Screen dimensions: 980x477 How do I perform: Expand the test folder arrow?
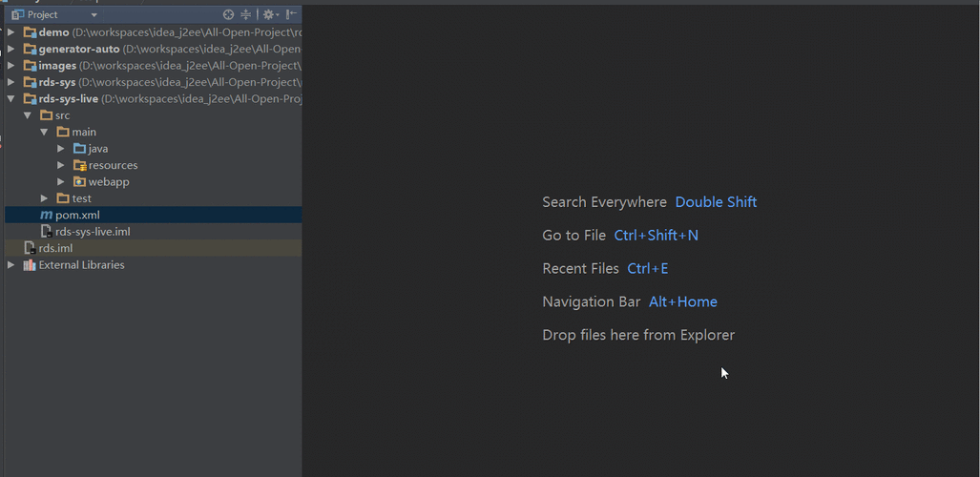point(44,198)
